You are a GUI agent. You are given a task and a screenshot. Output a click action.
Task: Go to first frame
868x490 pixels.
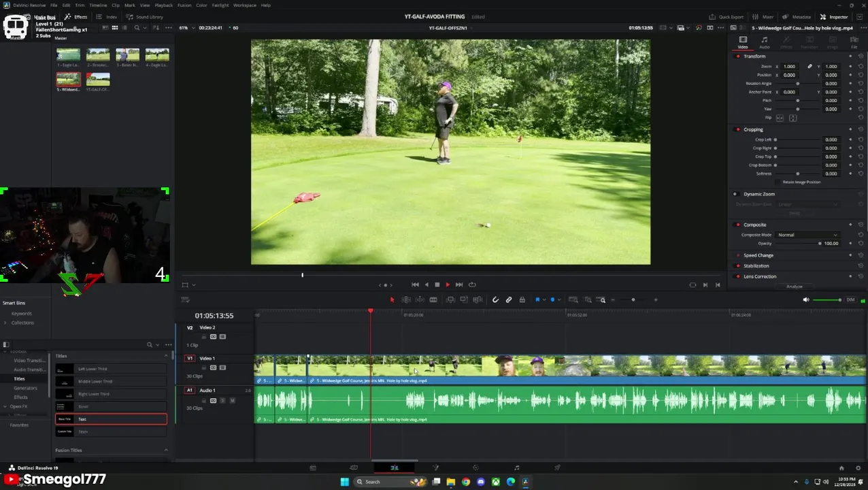pos(415,285)
